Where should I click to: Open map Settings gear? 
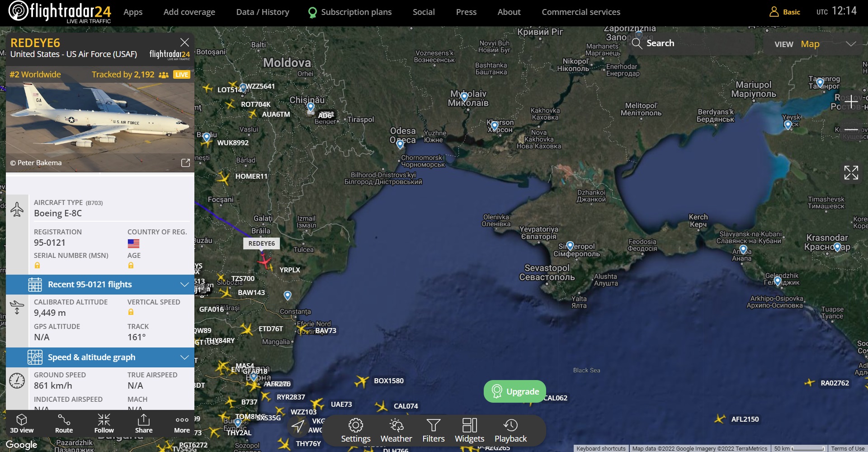tap(355, 430)
